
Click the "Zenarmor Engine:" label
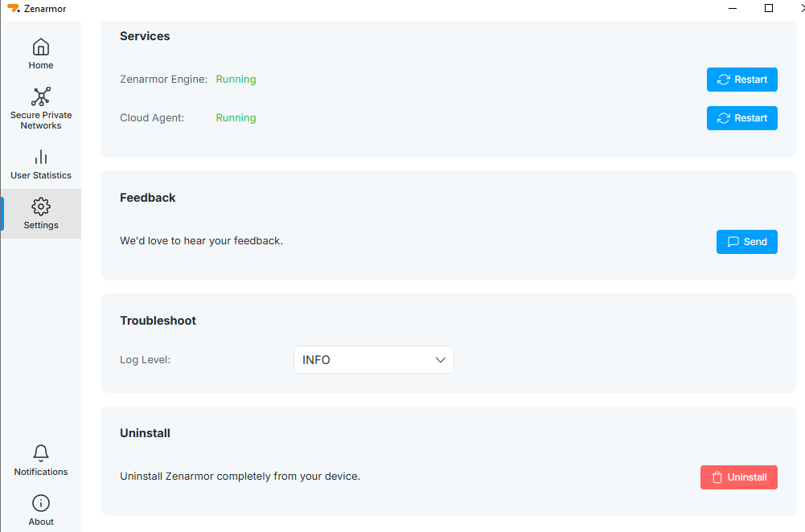(164, 79)
